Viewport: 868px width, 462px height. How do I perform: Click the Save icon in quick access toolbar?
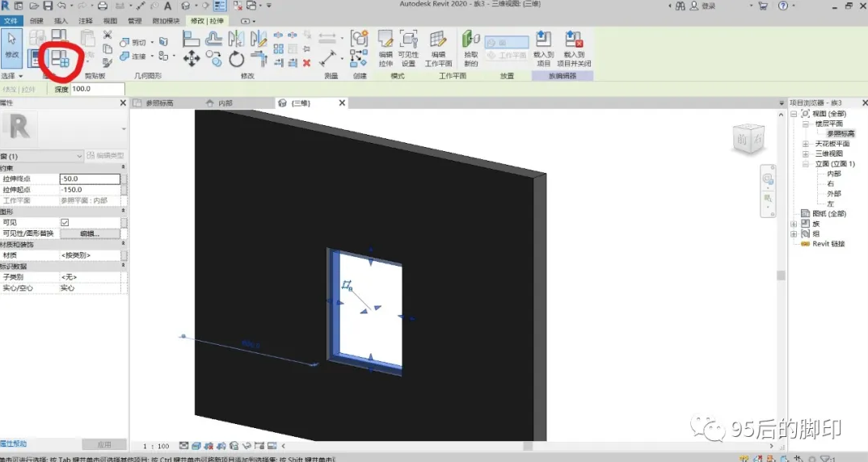48,6
